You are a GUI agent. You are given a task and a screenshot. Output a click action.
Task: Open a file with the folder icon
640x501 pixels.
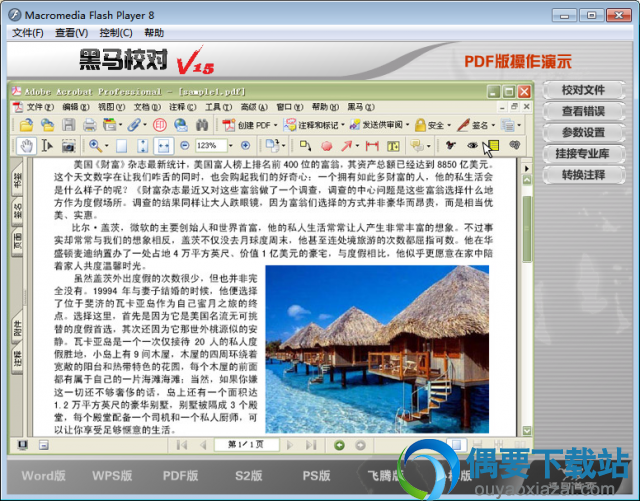pos(27,125)
